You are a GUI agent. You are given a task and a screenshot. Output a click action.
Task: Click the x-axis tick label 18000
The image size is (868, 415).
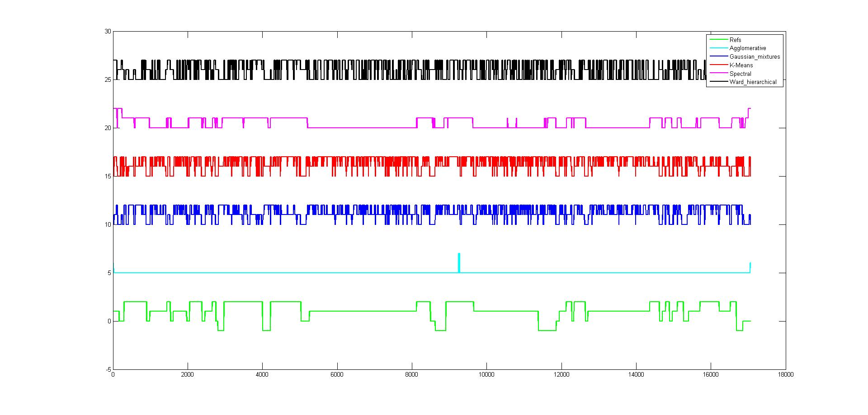pyautogui.click(x=786, y=375)
